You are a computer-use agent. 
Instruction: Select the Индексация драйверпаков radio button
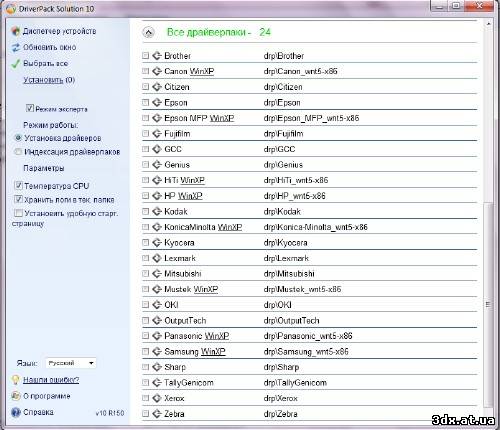pyautogui.click(x=18, y=152)
